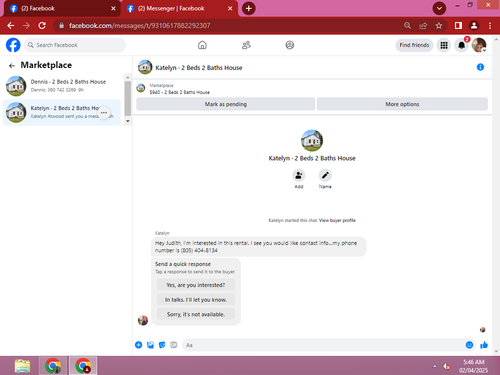Click the listing house thumbnail in chat center

[x=312, y=140]
